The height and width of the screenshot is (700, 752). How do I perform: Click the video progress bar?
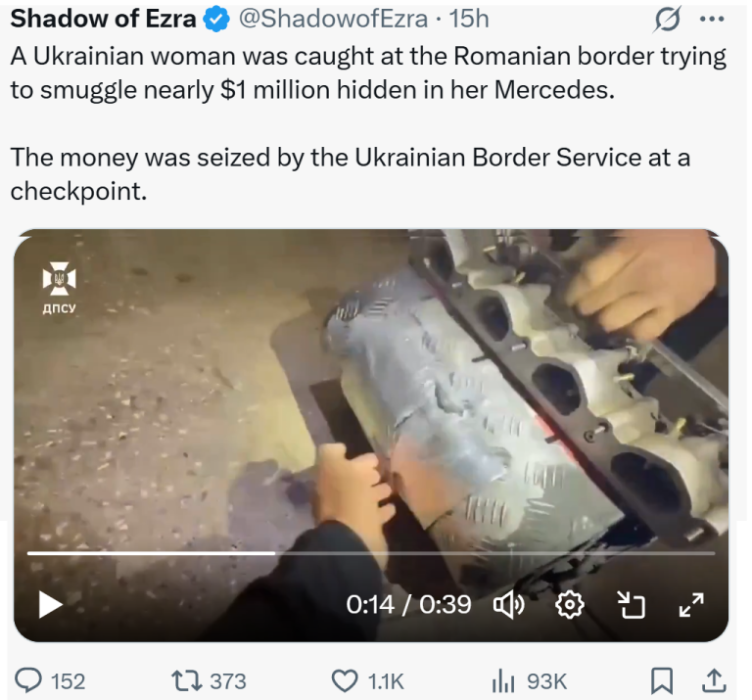tap(371, 553)
